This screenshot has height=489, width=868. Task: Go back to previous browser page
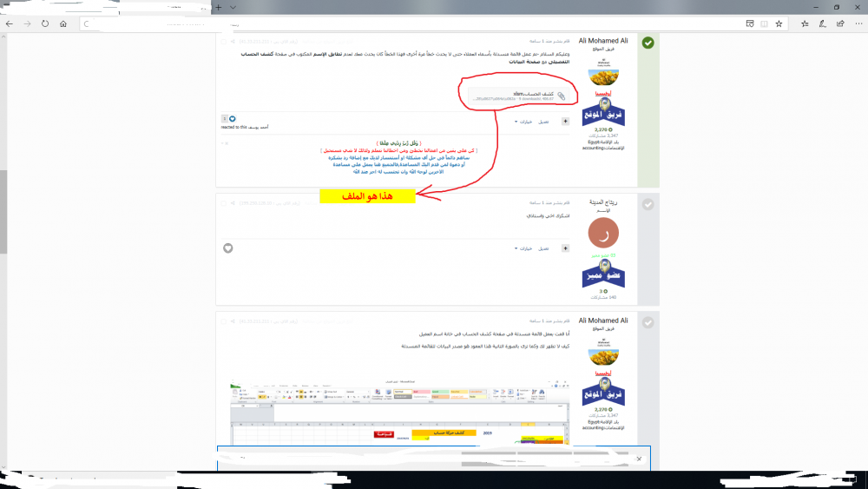click(x=10, y=23)
